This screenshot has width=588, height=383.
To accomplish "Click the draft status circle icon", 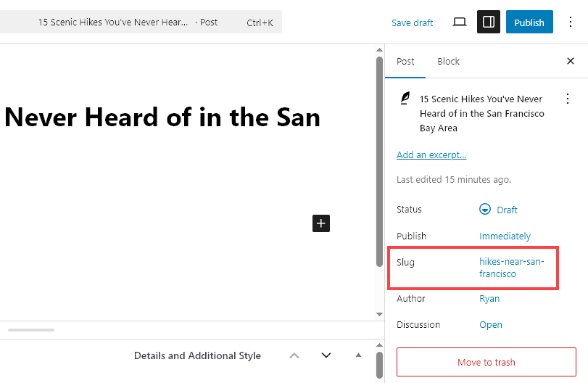I will coord(485,209).
